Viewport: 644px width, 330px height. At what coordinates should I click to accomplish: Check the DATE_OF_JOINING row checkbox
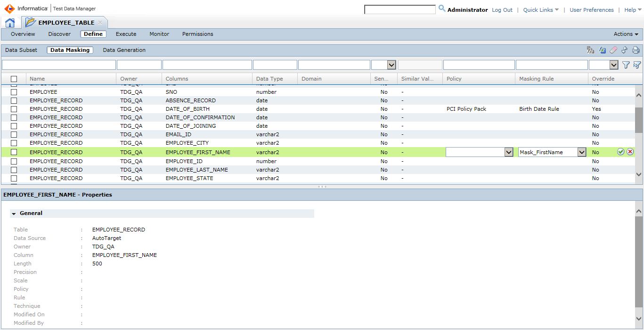[x=14, y=126]
